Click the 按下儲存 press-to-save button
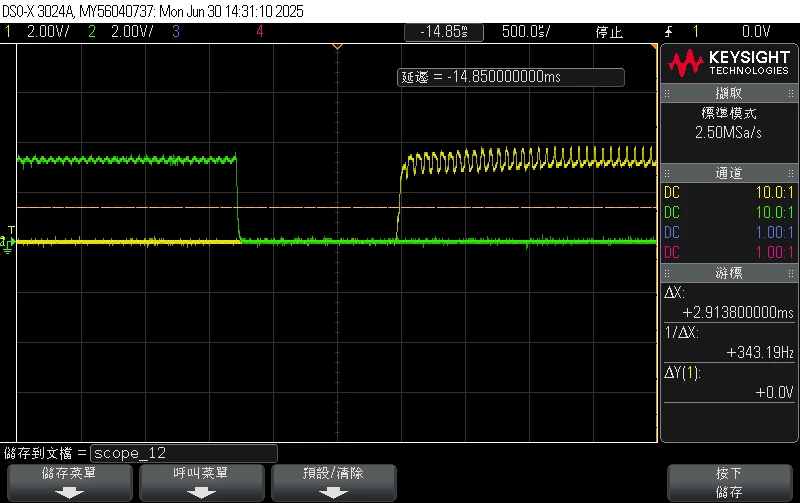The image size is (800, 503). (730, 483)
